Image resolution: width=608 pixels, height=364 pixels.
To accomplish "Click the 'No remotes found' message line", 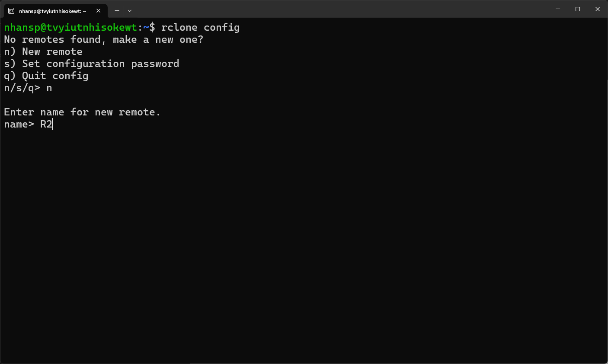I will tap(103, 40).
